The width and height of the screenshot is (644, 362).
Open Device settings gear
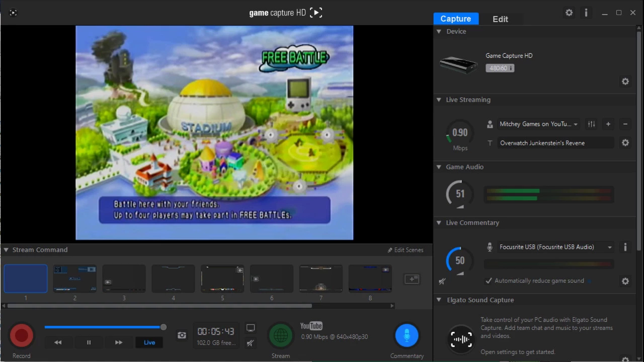pos(625,81)
